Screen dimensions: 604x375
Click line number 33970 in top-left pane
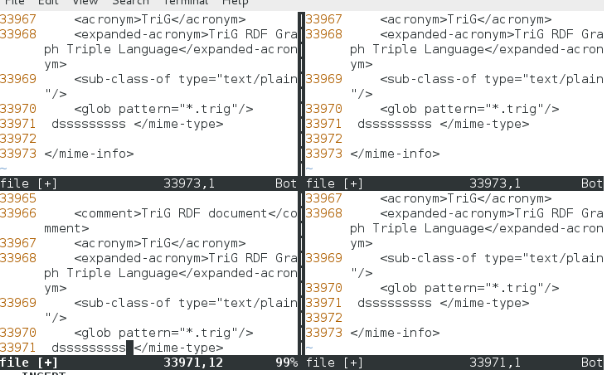(x=18, y=109)
